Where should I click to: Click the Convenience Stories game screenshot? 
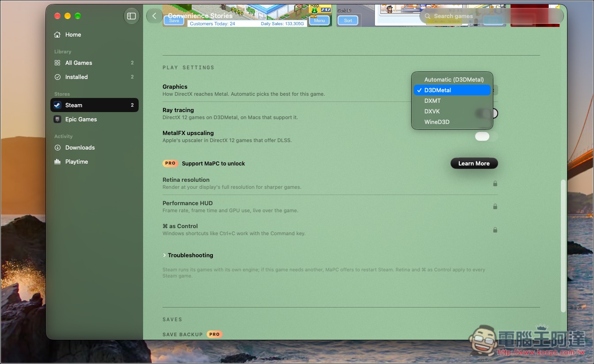[247, 15]
